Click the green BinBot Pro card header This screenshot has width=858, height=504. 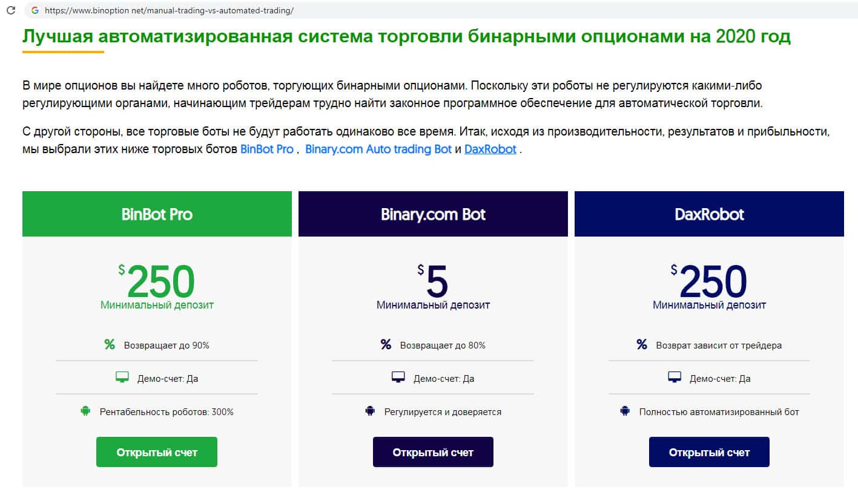click(157, 214)
